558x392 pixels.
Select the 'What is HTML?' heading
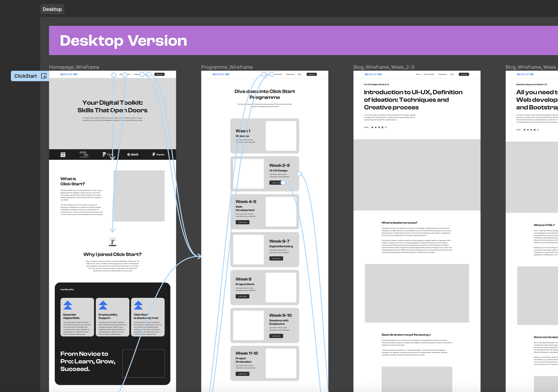(544, 225)
